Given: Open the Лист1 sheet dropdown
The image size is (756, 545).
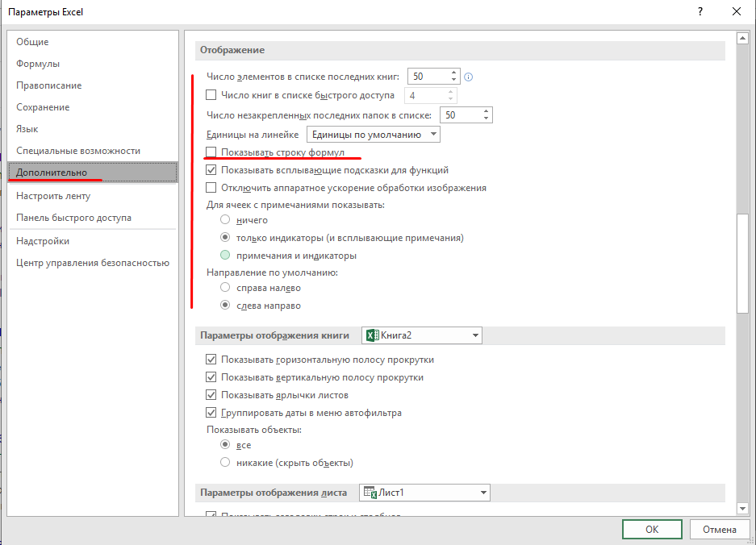Looking at the screenshot, I should [x=424, y=493].
